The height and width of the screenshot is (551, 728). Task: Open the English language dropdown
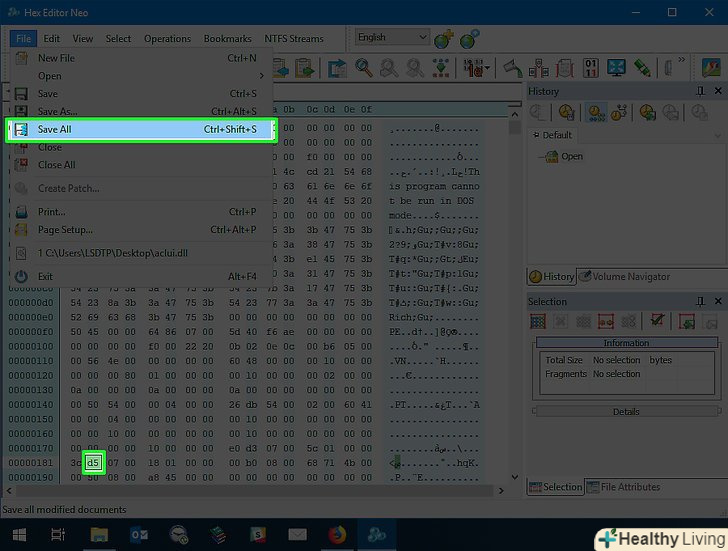(392, 37)
